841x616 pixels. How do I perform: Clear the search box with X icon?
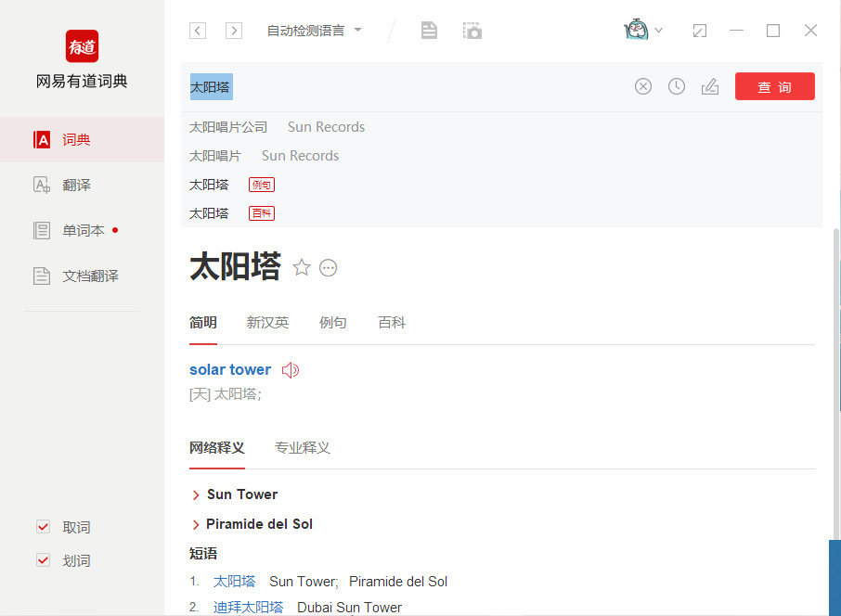click(643, 86)
